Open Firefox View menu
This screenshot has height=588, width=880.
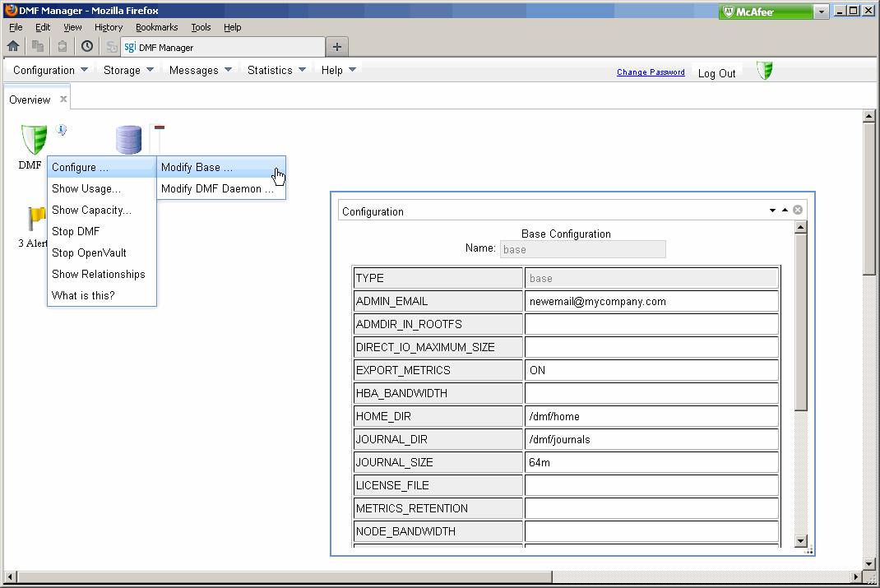(72, 27)
